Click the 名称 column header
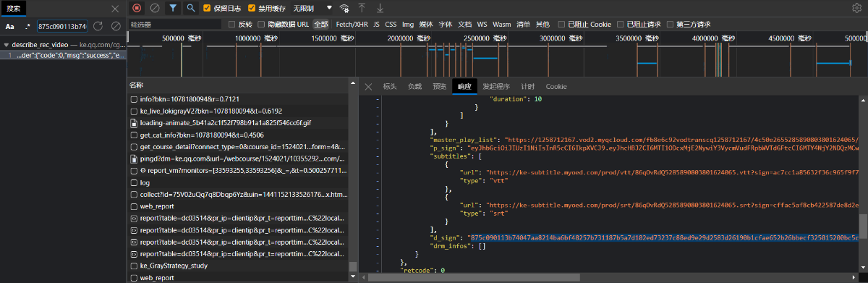Viewport: 868px width, 283px height. click(137, 85)
